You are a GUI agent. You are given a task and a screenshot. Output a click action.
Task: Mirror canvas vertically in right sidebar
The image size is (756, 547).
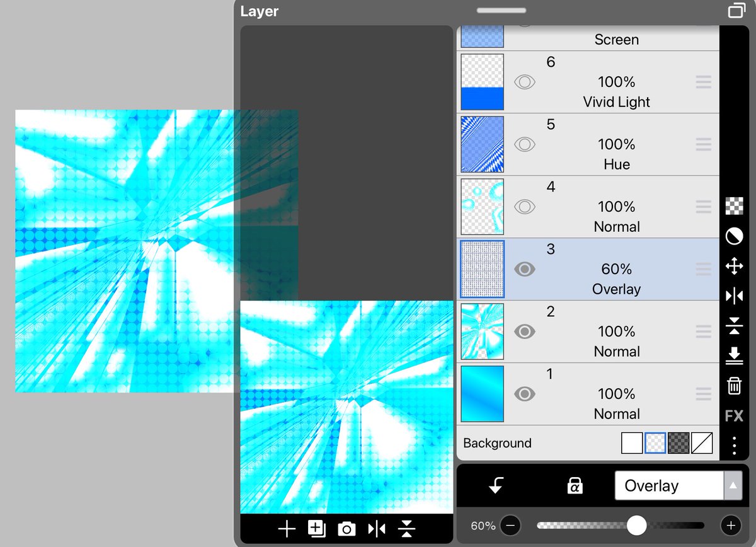coord(735,326)
